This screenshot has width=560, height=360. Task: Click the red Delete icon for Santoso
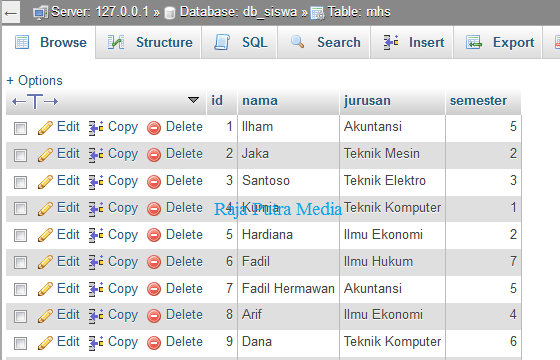click(x=154, y=182)
